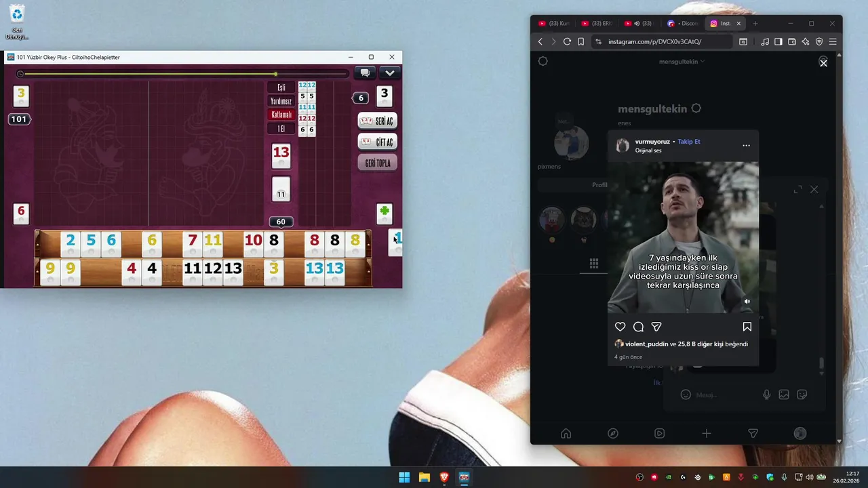
Task: Open the browser hamburger menu
Action: tap(833, 41)
